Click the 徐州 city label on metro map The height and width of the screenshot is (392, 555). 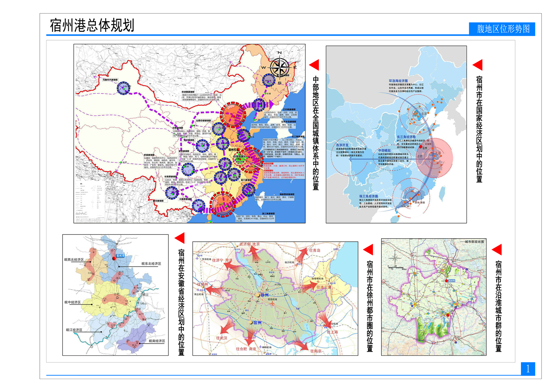pos(265,295)
